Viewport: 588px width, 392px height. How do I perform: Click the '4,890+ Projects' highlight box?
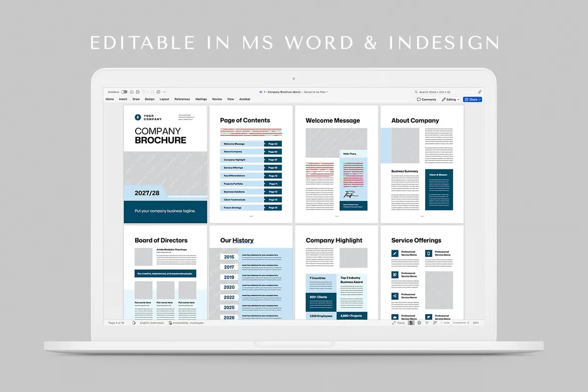pos(352,316)
